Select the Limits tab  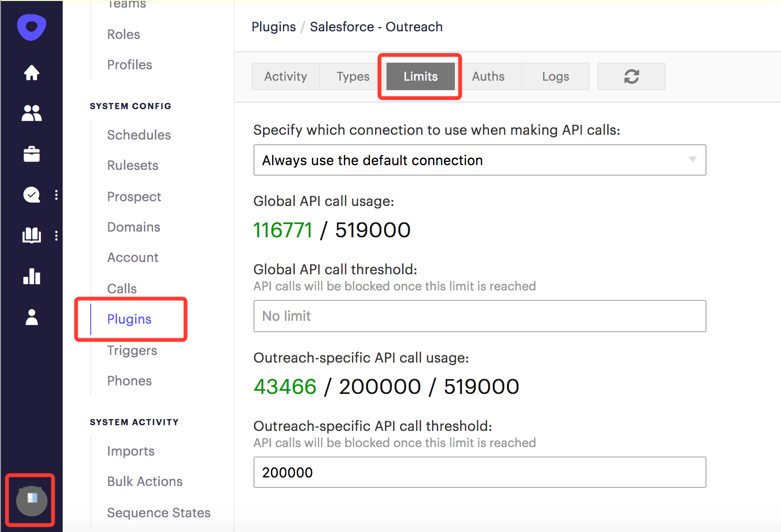tap(421, 76)
